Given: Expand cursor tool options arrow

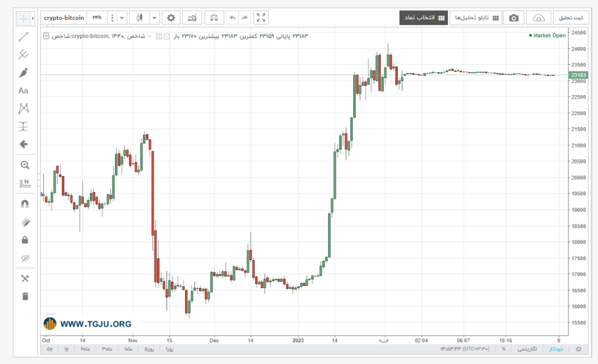Looking at the screenshot, I should [32, 19].
